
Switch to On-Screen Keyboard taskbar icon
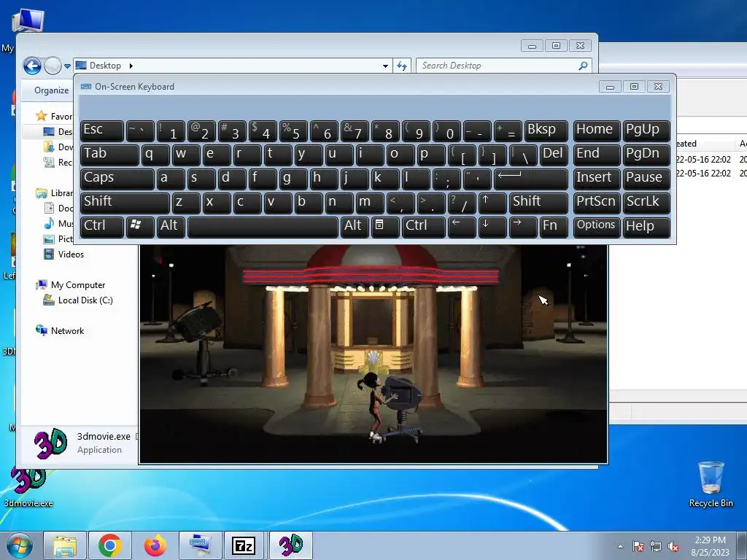pyautogui.click(x=200, y=545)
